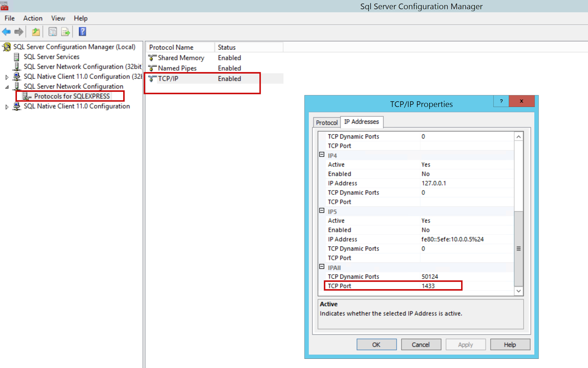
Task: Click the root SQL Server Configuration Manager icon
Action: (x=7, y=47)
